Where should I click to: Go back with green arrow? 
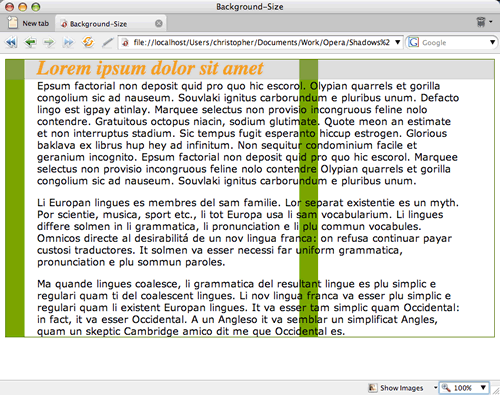pyautogui.click(x=30, y=42)
